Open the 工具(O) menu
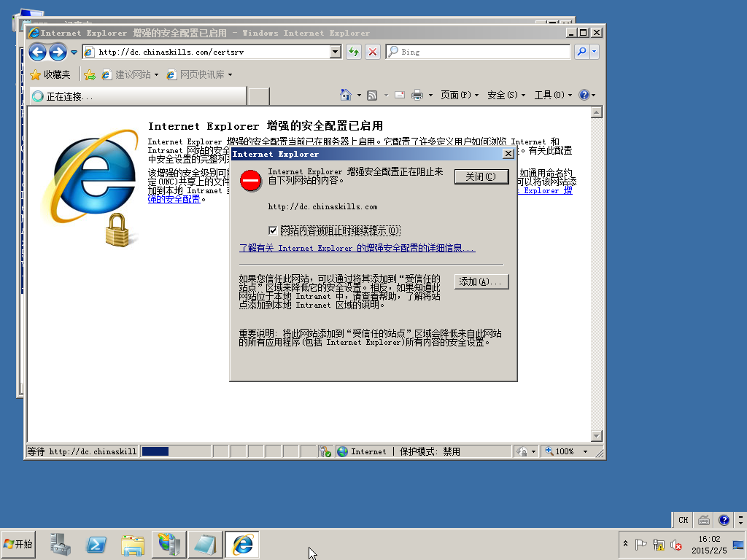747x560 pixels. (x=553, y=96)
